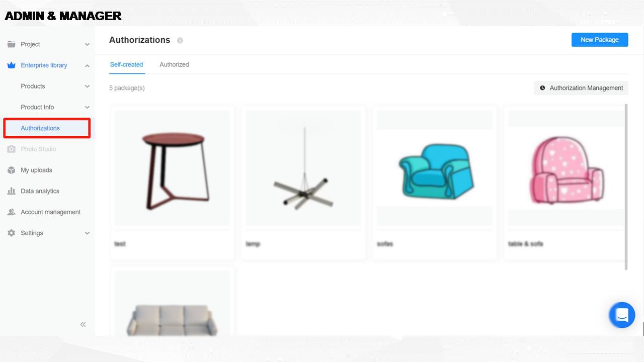The image size is (644, 362).
Task: Expand the Project menu chevron
Action: (x=87, y=44)
